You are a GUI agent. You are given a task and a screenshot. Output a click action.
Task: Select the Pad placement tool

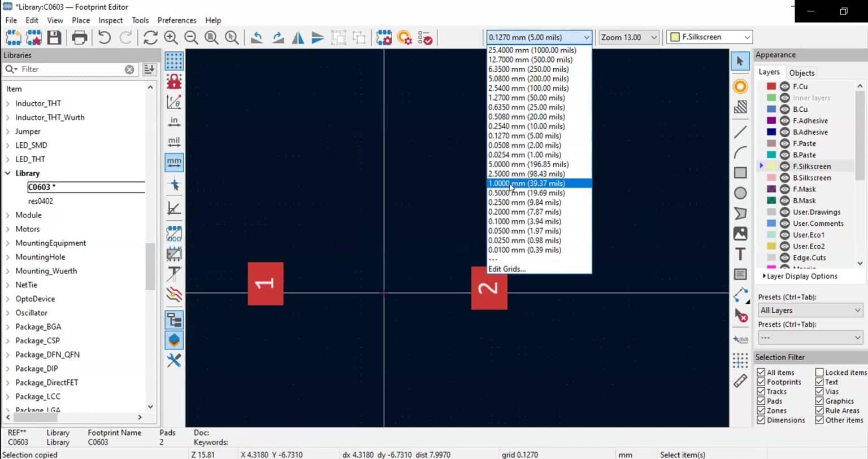click(x=740, y=86)
